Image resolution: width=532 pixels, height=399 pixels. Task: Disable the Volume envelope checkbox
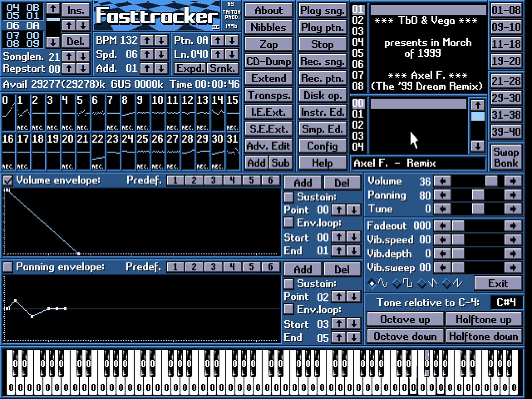coord(8,180)
